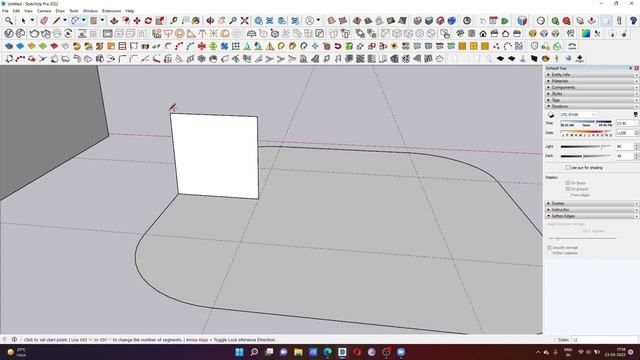The width and height of the screenshot is (640, 360).
Task: Open the Select tool dropdown arrow
Action: point(32,20)
